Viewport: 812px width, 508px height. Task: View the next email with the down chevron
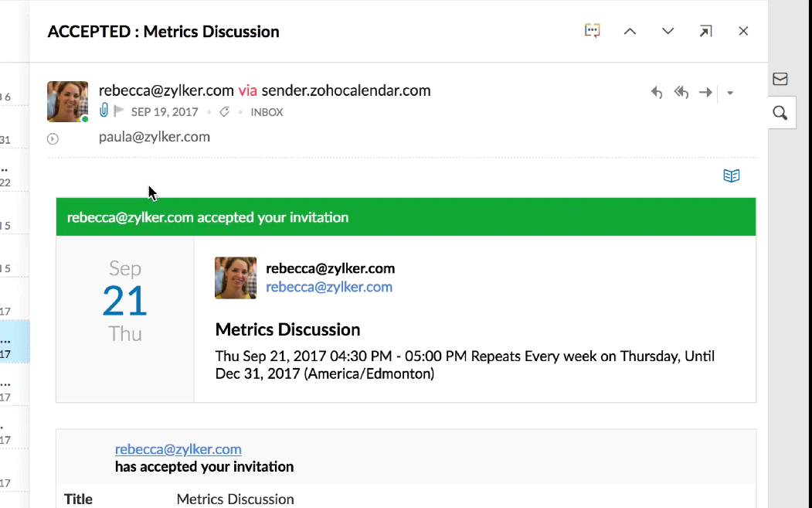(667, 31)
